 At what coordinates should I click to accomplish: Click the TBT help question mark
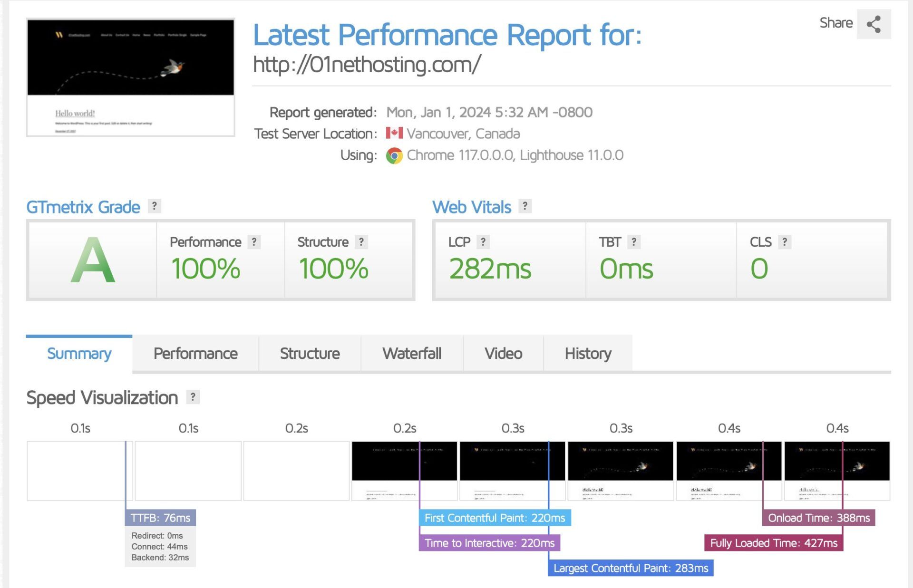[x=634, y=242]
